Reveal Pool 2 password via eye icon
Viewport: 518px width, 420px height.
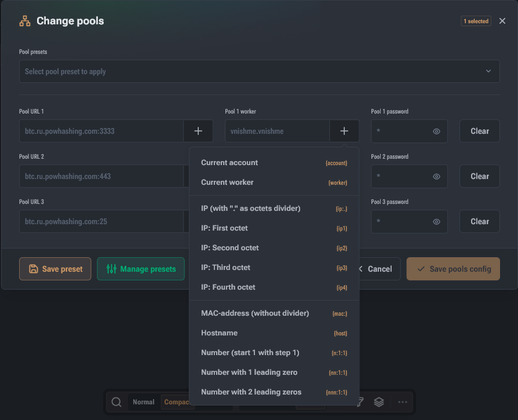(x=436, y=176)
